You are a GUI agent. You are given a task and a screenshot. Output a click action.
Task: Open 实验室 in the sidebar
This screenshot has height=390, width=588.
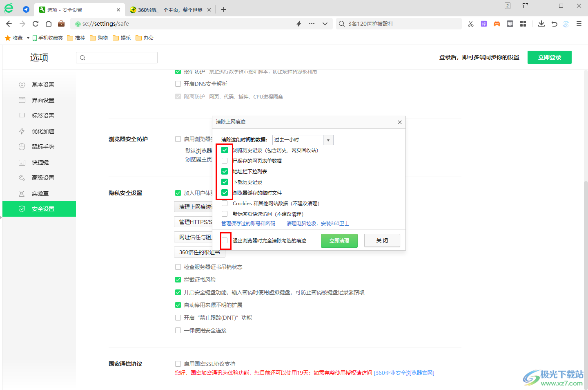click(x=39, y=193)
